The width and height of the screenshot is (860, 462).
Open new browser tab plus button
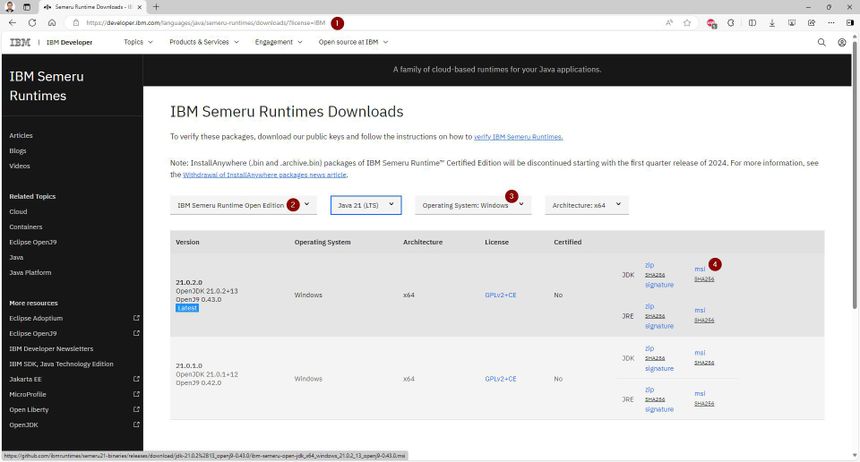point(156,7)
